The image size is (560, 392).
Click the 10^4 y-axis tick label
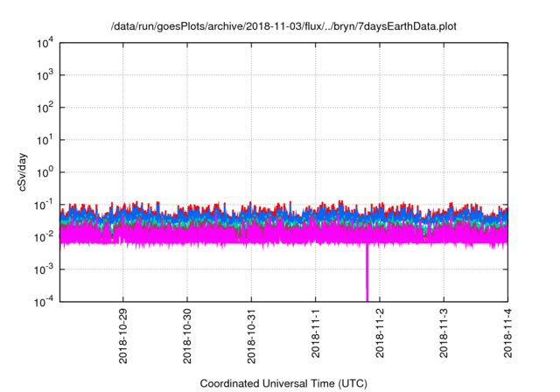tap(45, 43)
